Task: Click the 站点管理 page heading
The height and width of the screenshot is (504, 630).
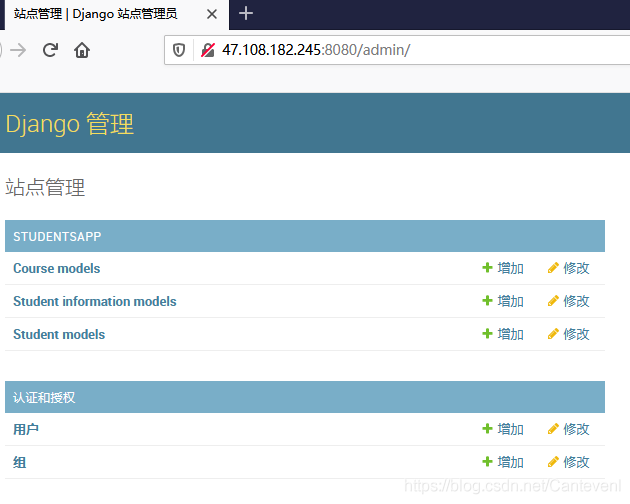Action: (x=45, y=187)
